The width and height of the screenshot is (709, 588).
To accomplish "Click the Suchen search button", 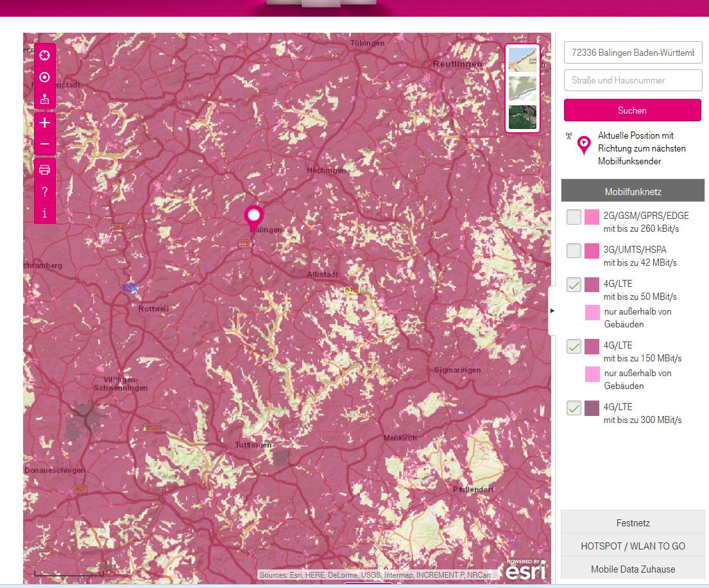I will pos(632,110).
